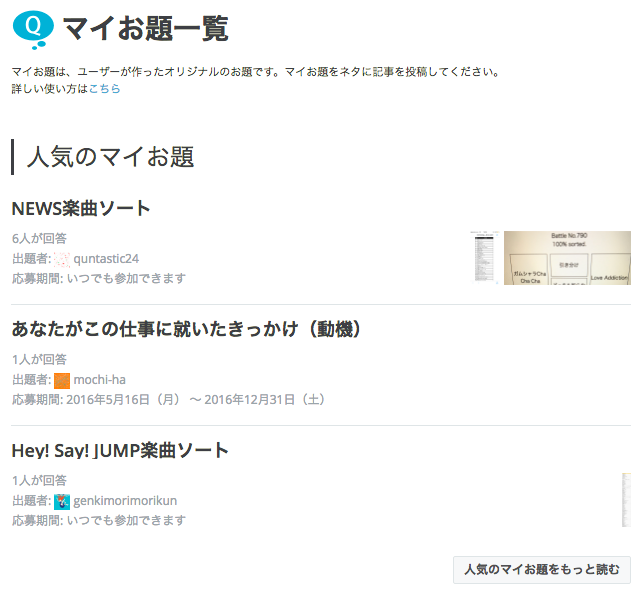Open mochi-ha's orange avatar icon
The image size is (641, 590).
click(x=62, y=380)
